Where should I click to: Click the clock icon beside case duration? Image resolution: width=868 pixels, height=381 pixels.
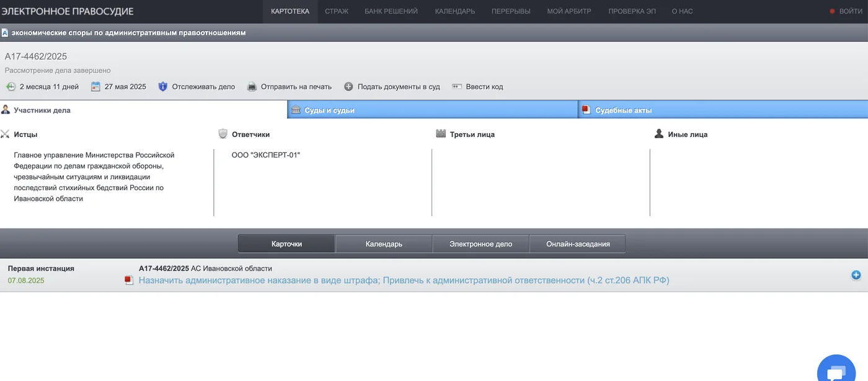(11, 87)
